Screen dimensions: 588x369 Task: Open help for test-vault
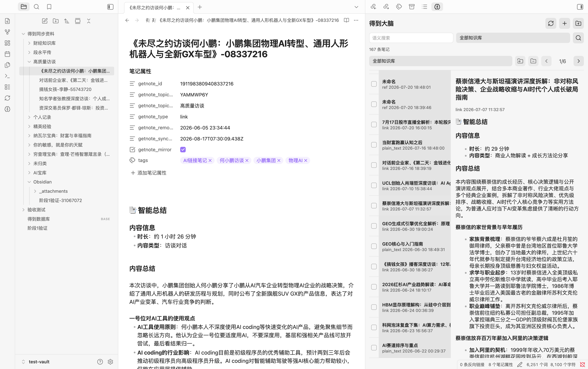(x=100, y=362)
